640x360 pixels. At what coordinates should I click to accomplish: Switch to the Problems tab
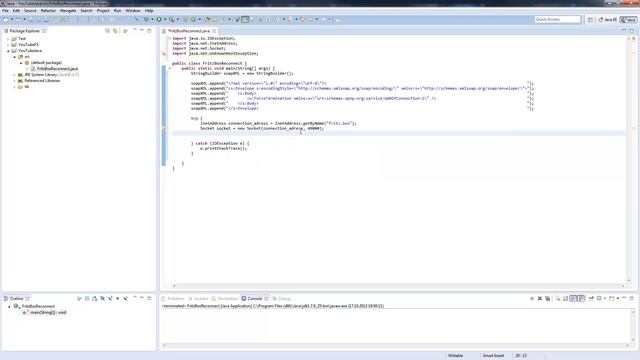pyautogui.click(x=173, y=299)
